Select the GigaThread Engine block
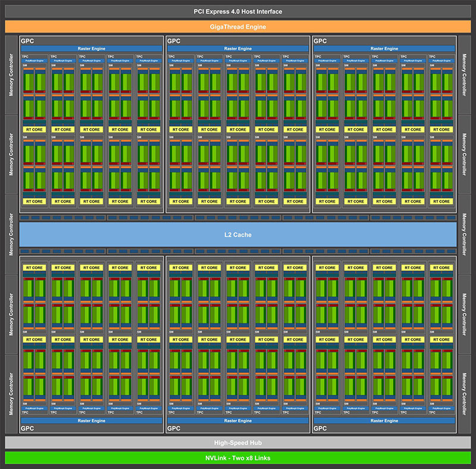476x469 pixels. (x=238, y=27)
